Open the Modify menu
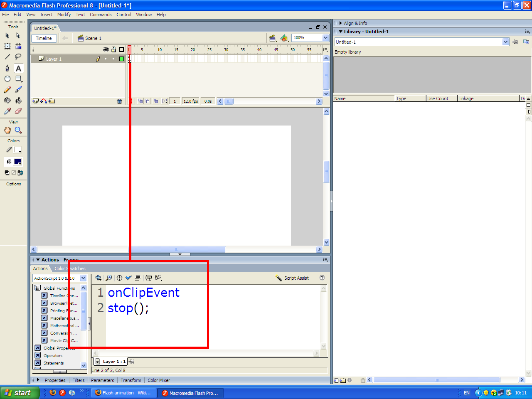This screenshot has height=399, width=532. point(64,15)
